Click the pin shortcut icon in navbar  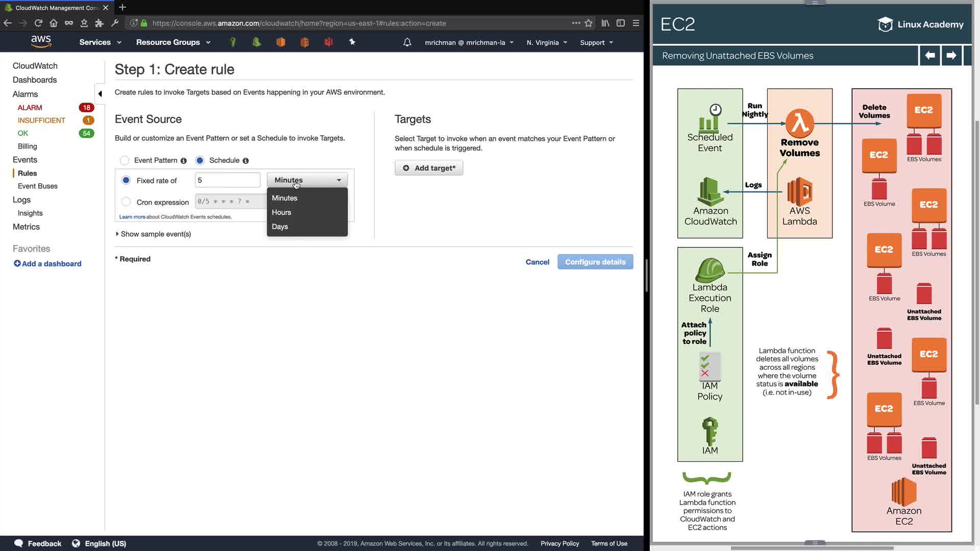[352, 42]
